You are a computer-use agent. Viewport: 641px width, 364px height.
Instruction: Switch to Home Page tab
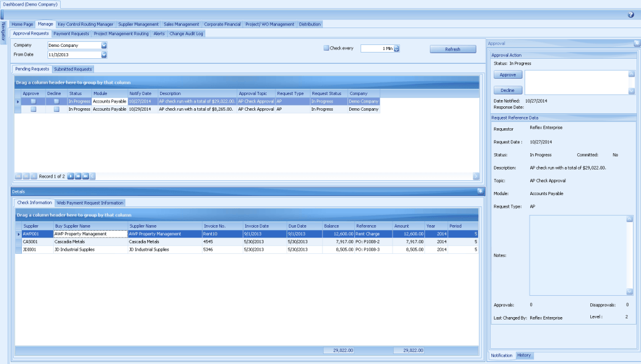pos(22,24)
